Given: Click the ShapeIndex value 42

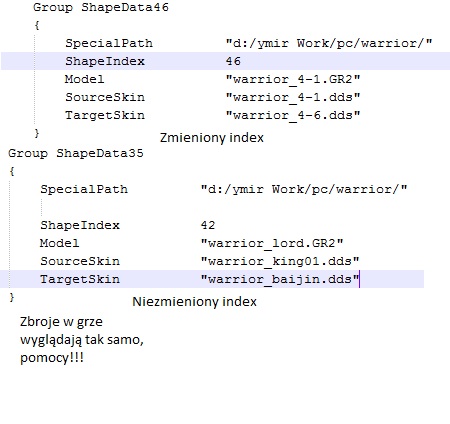Looking at the screenshot, I should coord(208,225).
